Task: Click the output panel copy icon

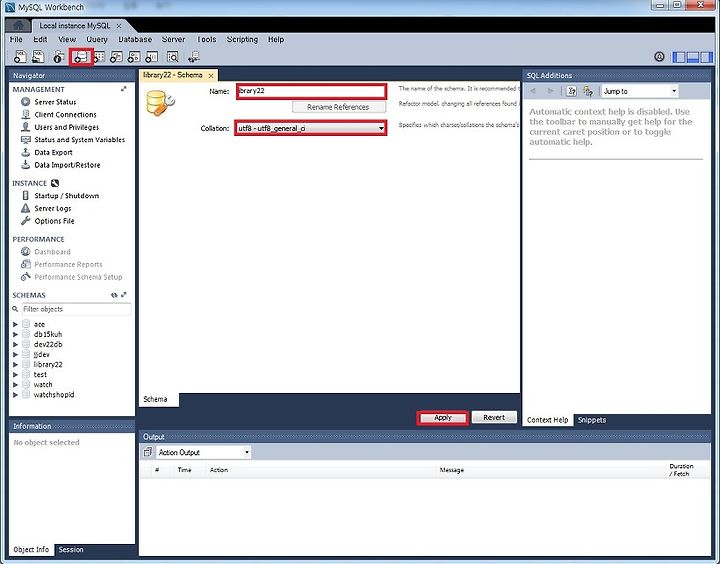Action: point(147,452)
